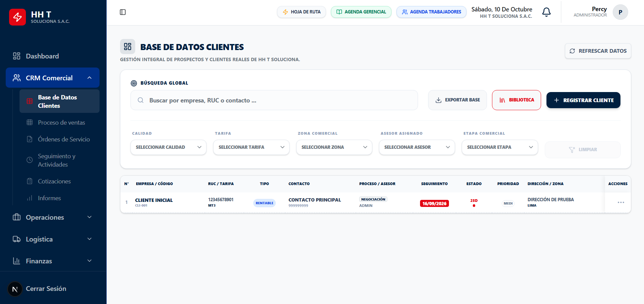Screen dimensions: 644x304
Task: Open Agenda Gerencial
Action: pyautogui.click(x=361, y=12)
